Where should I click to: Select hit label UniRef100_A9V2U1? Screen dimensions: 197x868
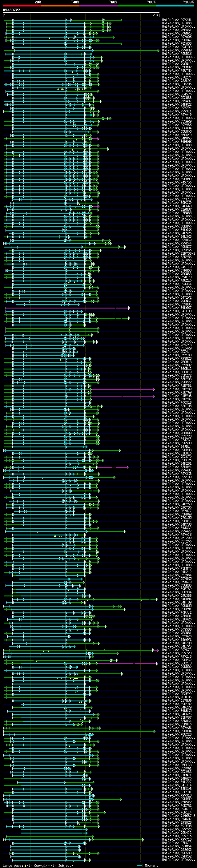[x=176, y=20]
